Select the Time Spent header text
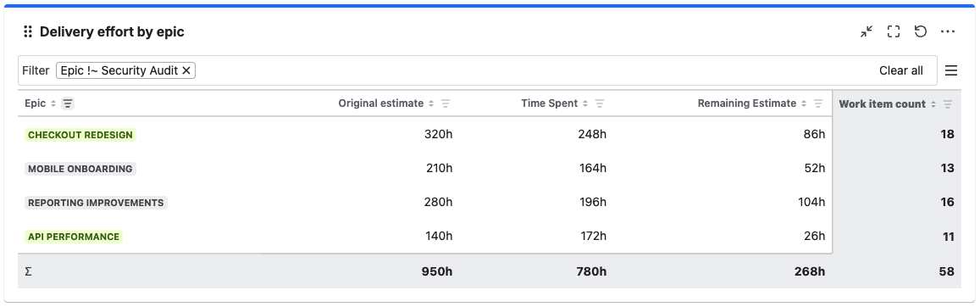This screenshot has width=980, height=307. [x=550, y=103]
